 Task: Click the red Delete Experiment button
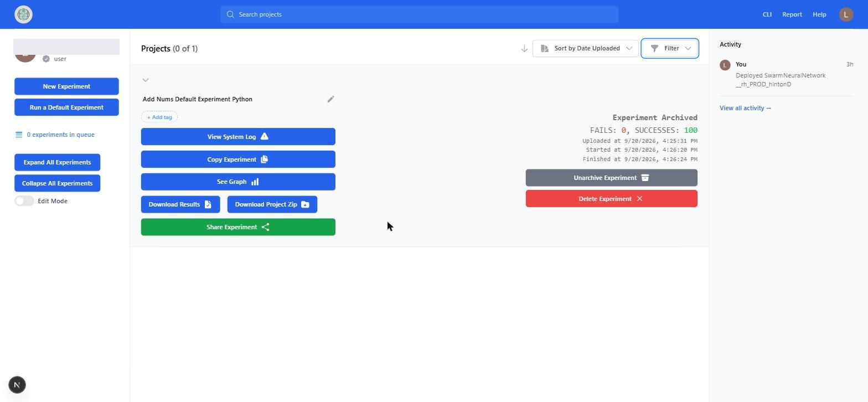click(x=612, y=199)
